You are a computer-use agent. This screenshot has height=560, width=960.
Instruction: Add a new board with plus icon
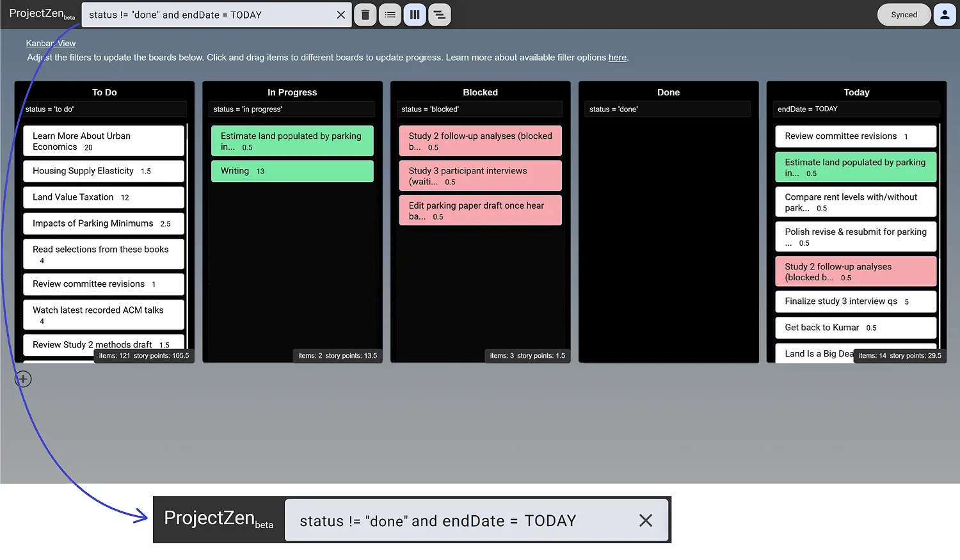tap(23, 379)
